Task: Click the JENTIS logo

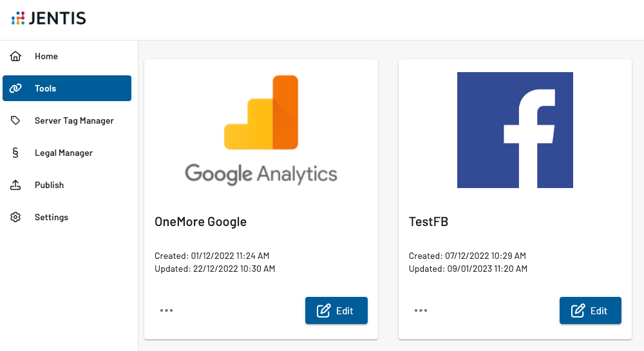Action: 48,18
